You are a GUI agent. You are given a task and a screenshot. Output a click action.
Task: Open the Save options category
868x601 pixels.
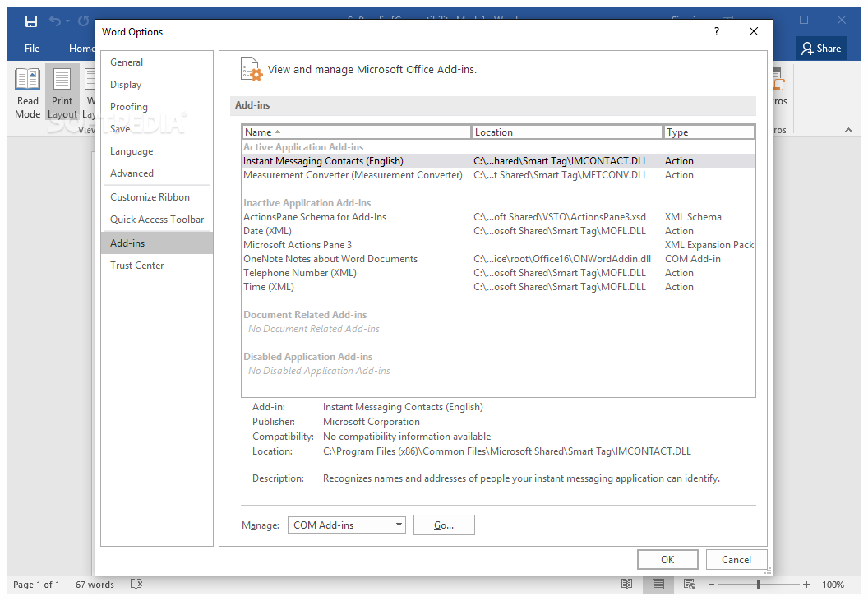pos(157,129)
